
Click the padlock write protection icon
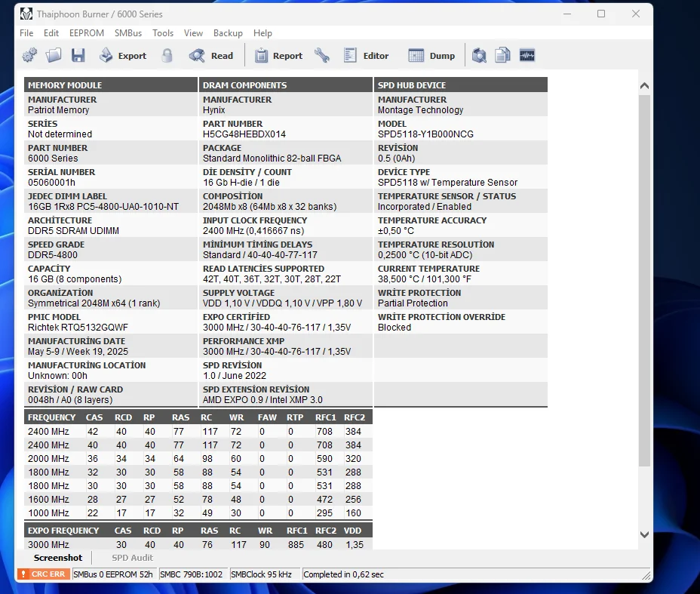(x=167, y=55)
